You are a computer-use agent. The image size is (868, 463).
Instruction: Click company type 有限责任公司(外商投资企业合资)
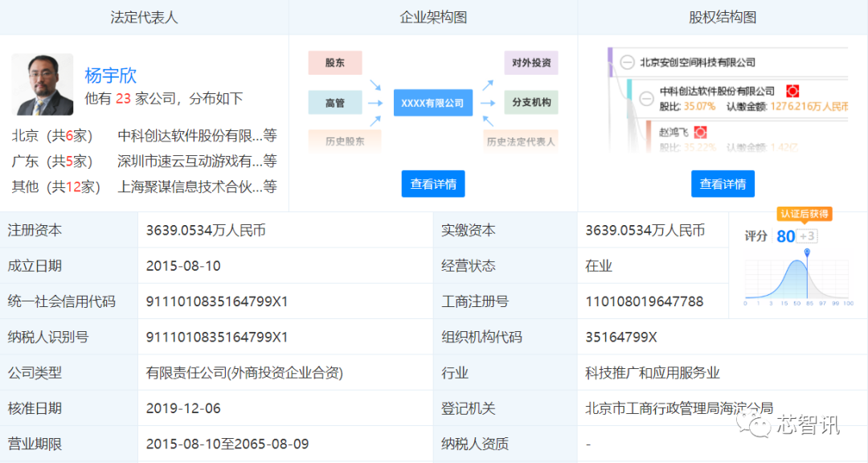coord(244,373)
